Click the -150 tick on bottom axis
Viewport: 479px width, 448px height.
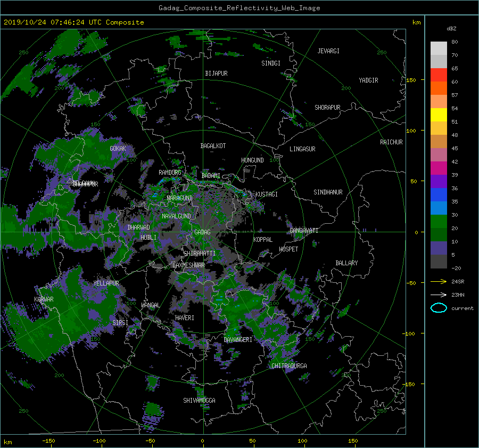coord(48,441)
